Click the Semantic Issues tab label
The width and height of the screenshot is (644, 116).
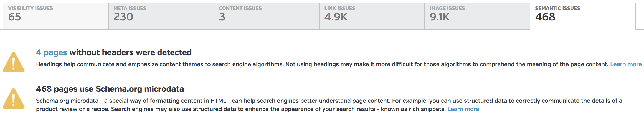[x=557, y=8]
